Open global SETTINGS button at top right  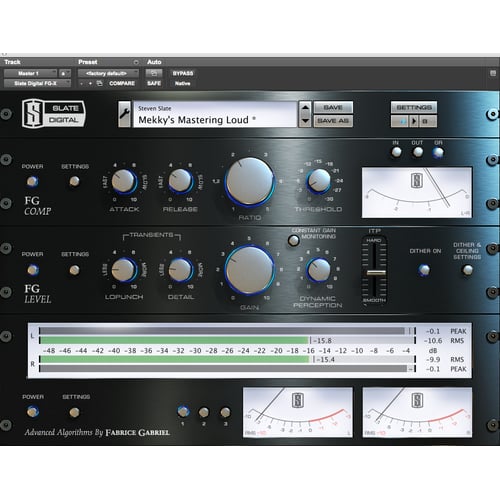414,107
